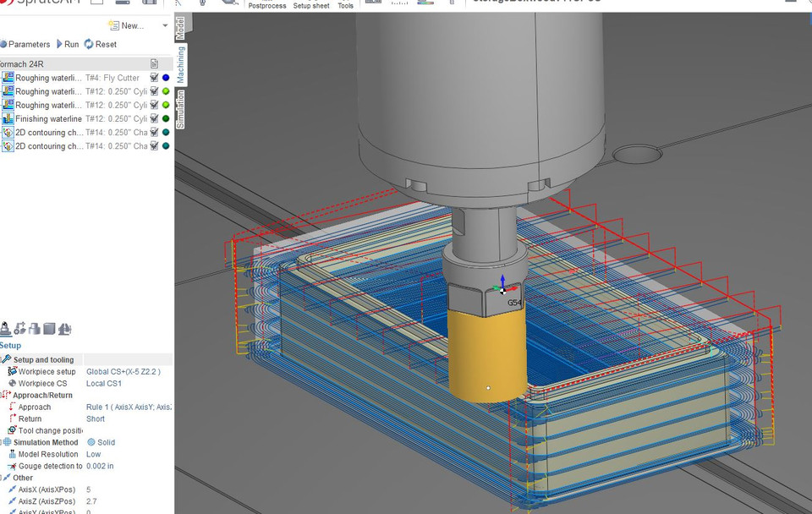
Task: Switch to the Simulation tab
Action: [180, 110]
